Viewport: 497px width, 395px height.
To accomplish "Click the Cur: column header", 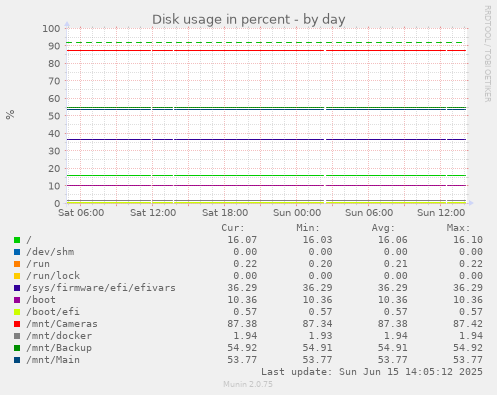I will pos(233,228).
